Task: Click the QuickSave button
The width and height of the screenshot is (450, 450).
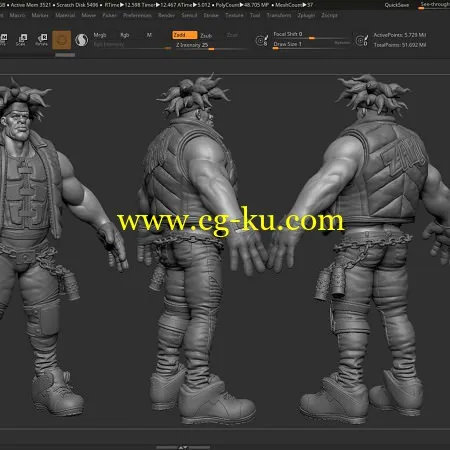Action: (x=397, y=5)
